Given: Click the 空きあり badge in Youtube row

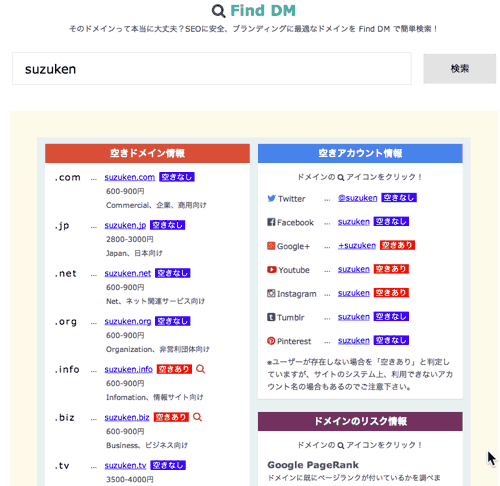Looking at the screenshot, I should pyautogui.click(x=391, y=269).
